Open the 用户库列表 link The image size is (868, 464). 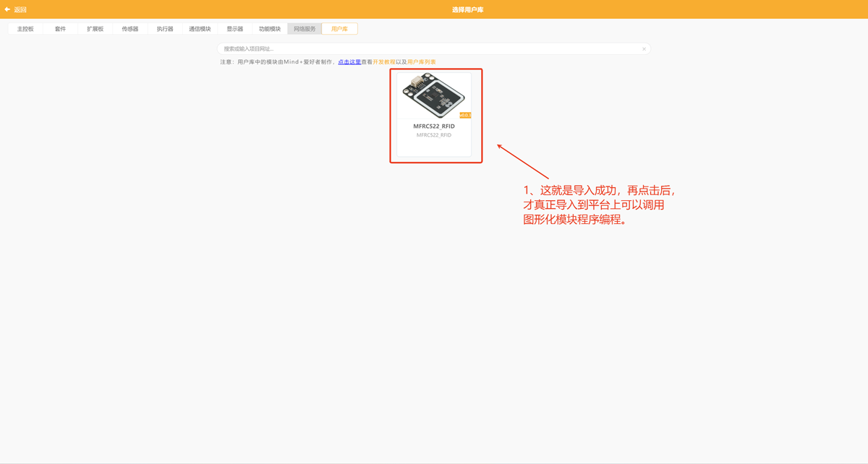422,62
